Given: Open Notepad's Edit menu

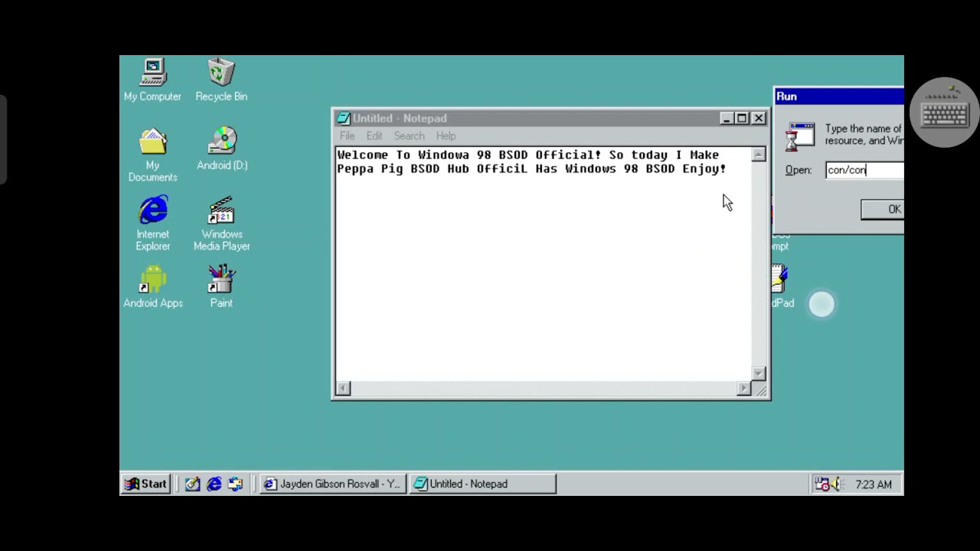Looking at the screenshot, I should click(374, 135).
